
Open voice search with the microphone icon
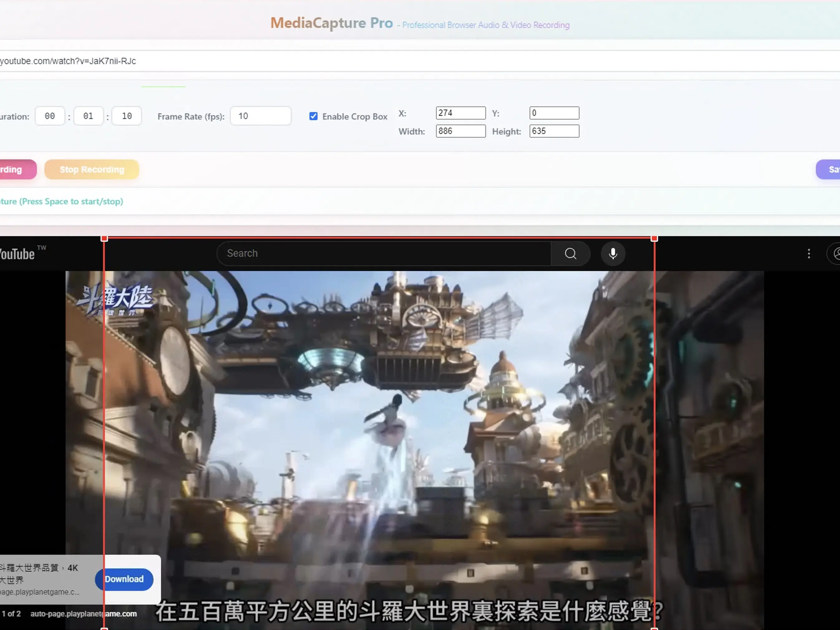(x=613, y=253)
